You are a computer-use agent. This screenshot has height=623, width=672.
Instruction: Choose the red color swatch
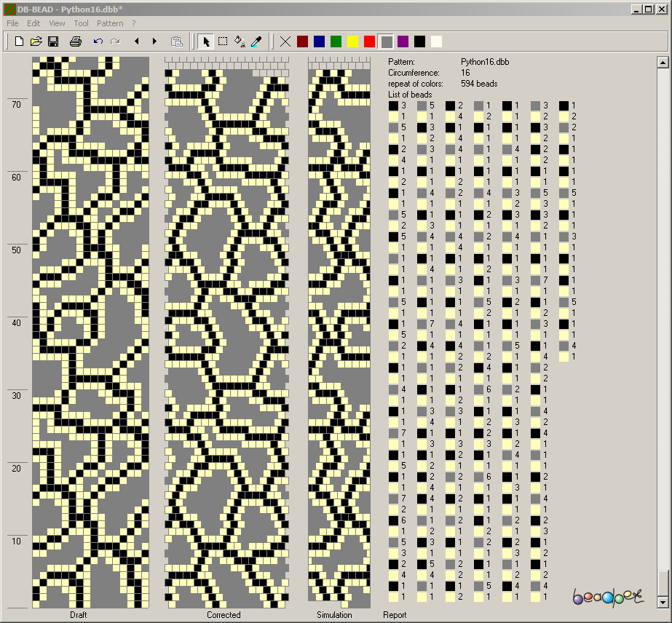tap(369, 41)
